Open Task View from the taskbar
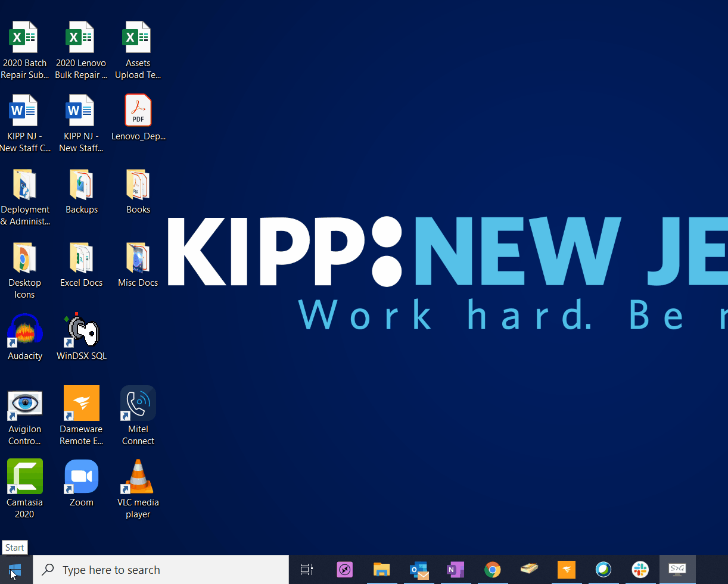 click(x=306, y=570)
